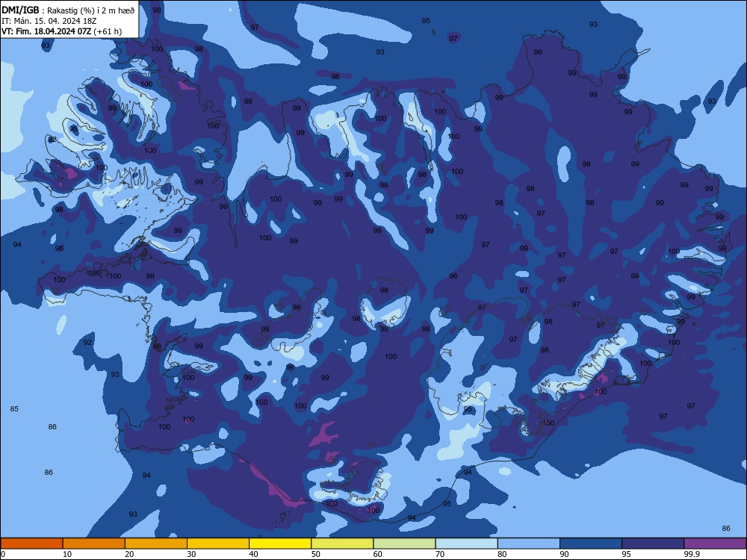
Task: Click the dark orange 0-10 legend swatch
Action: coord(31,544)
